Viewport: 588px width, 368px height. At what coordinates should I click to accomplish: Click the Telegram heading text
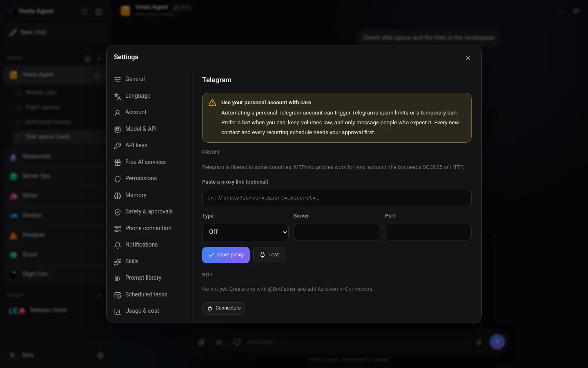pos(217,80)
